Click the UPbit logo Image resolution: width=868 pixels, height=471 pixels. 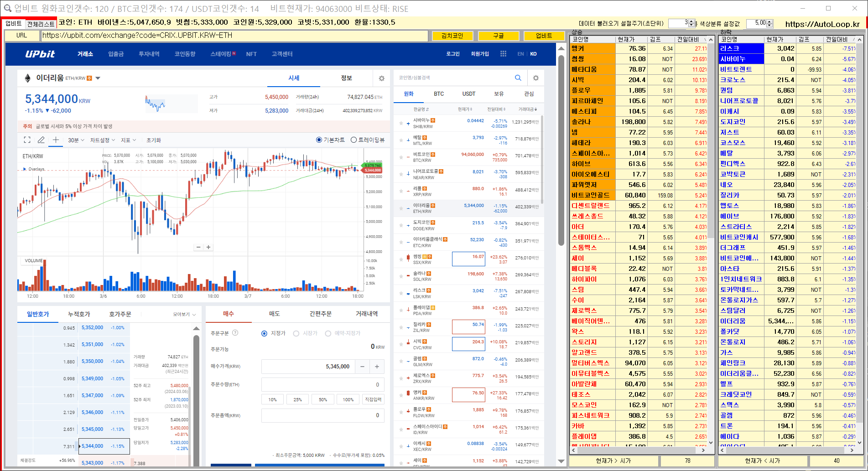[x=40, y=54]
